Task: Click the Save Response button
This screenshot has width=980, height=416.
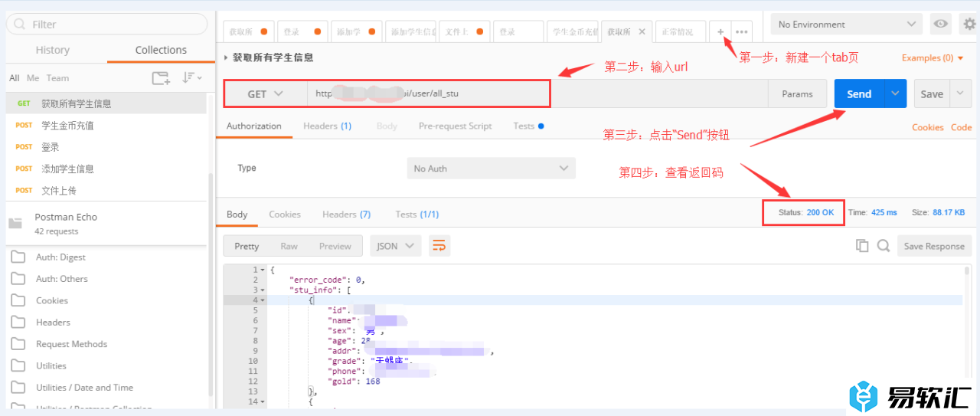Action: pos(934,246)
